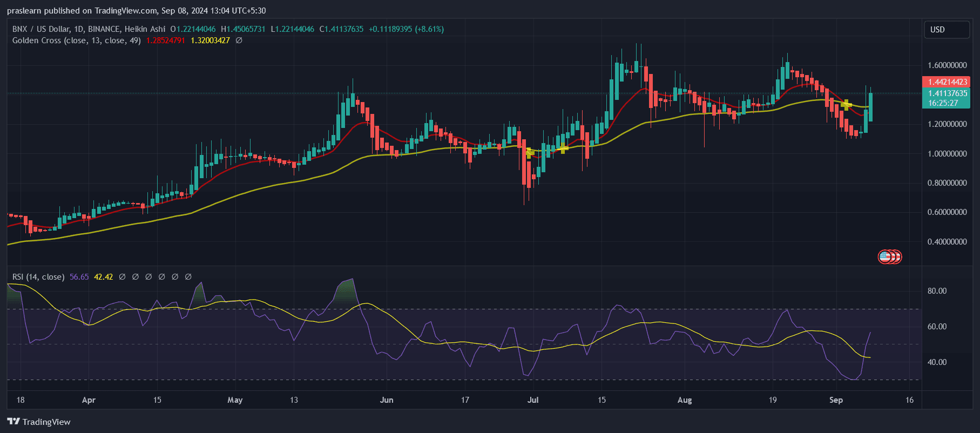Click the golden cross marker near Sep
This screenshot has width=980, height=433.
tap(846, 104)
